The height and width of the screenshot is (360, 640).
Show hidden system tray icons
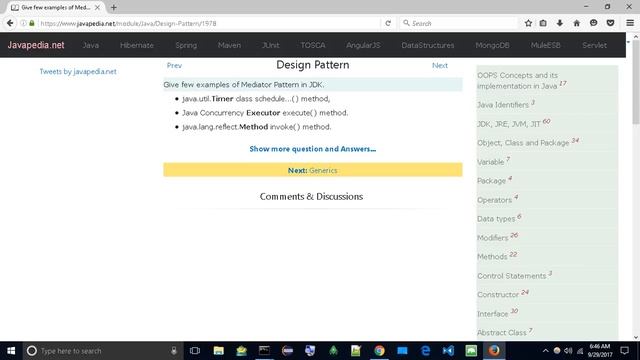(545, 351)
